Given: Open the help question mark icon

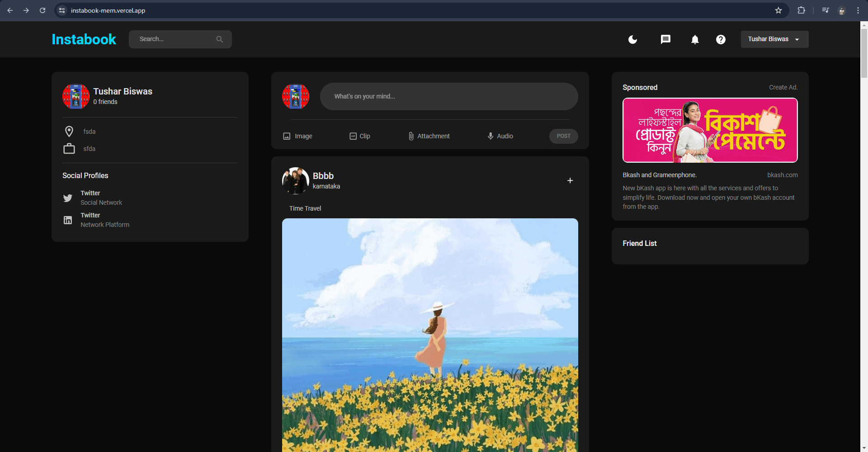Looking at the screenshot, I should point(721,39).
